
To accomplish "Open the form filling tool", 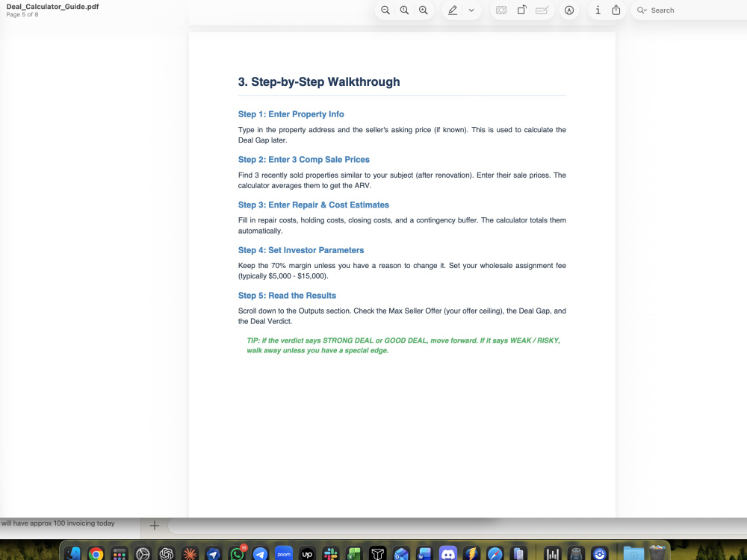I will [542, 10].
